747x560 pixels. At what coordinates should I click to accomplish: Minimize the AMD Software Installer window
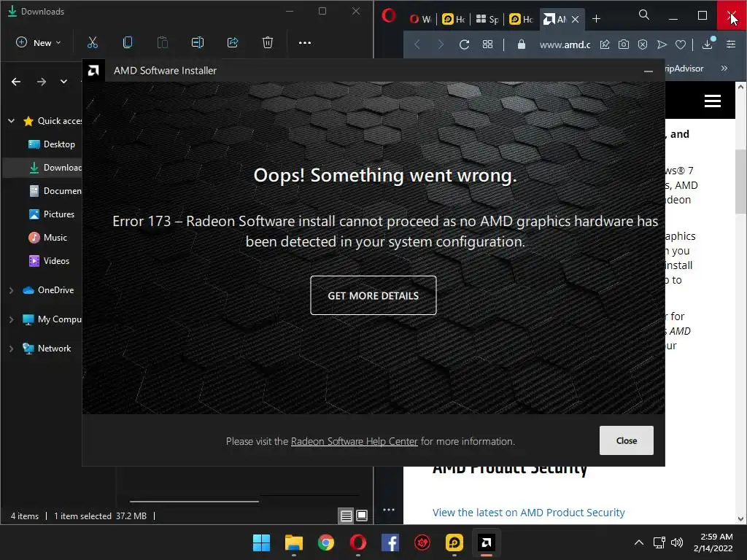click(x=648, y=71)
